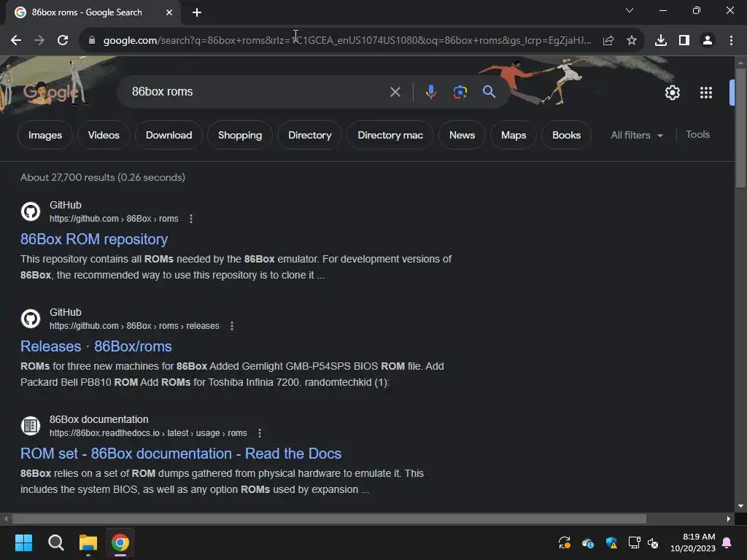Select the Directory filter chip

click(309, 135)
